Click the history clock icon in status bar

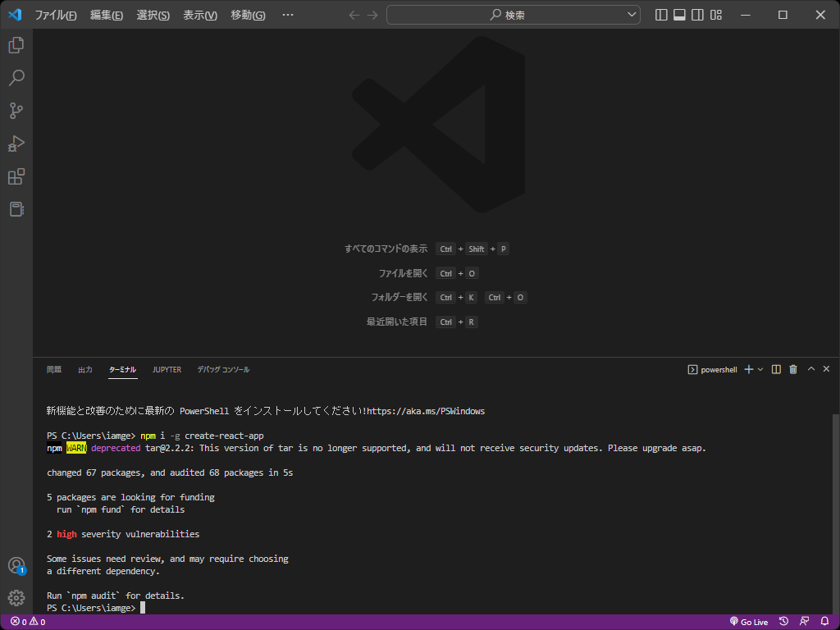(x=783, y=622)
